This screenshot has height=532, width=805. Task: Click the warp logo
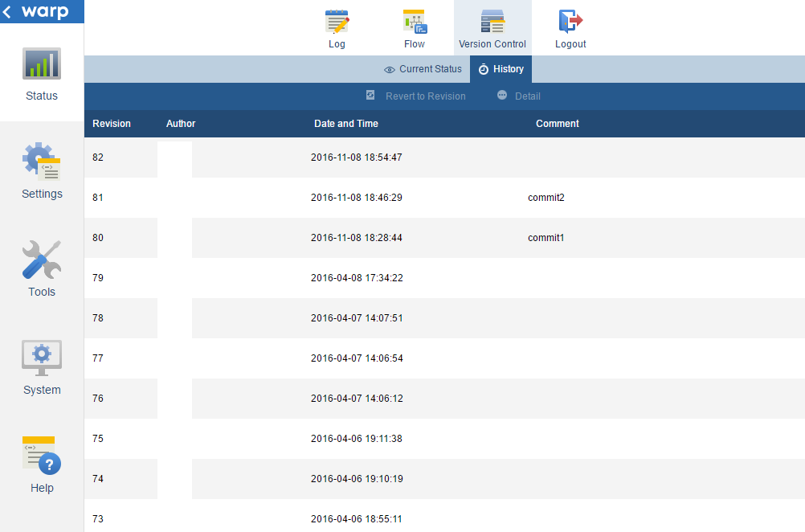(x=44, y=11)
